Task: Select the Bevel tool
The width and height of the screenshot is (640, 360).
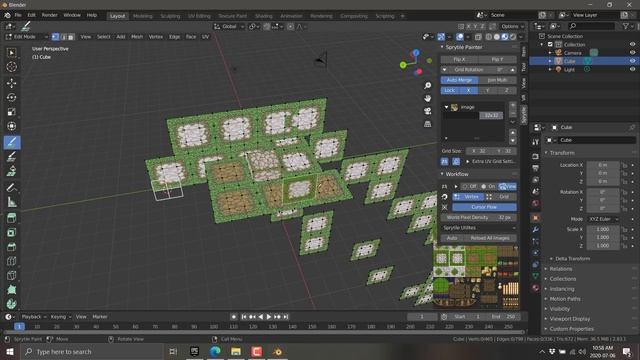Action: pos(11,247)
